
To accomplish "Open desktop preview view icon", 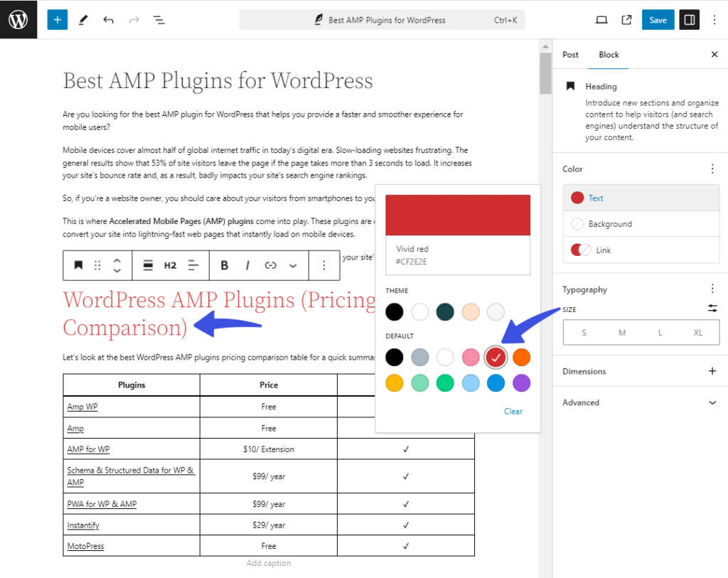I will coord(601,20).
